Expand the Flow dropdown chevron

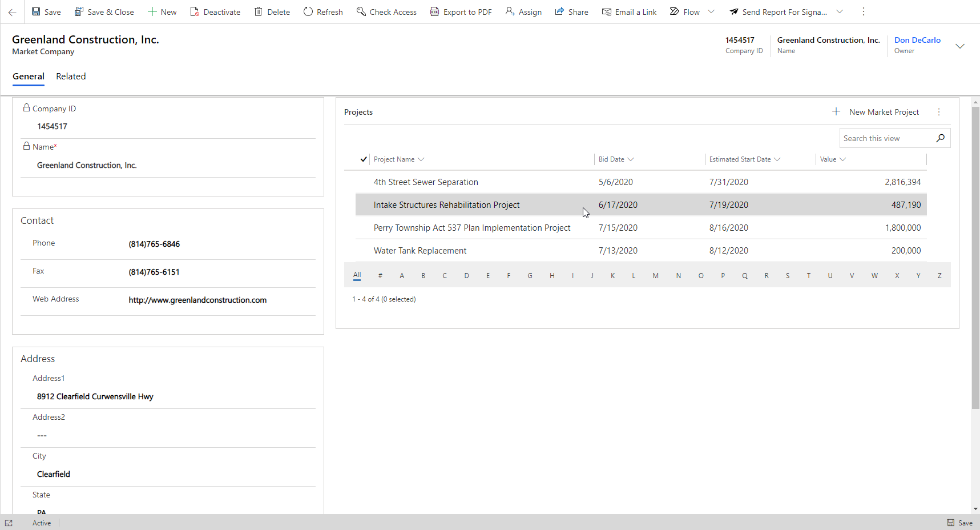(711, 11)
